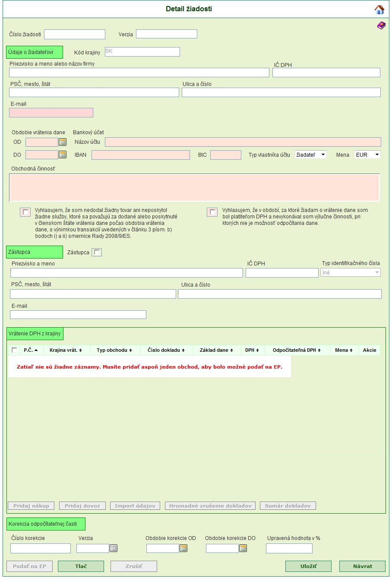Screen dimensions: 392x584
Task: Go back with Návrat button
Action: pos(362,566)
